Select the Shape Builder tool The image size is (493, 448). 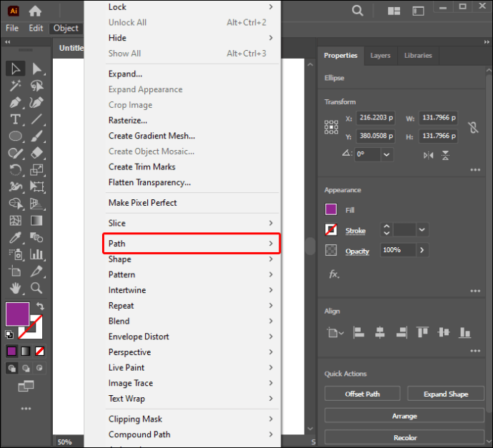pyautogui.click(x=16, y=204)
